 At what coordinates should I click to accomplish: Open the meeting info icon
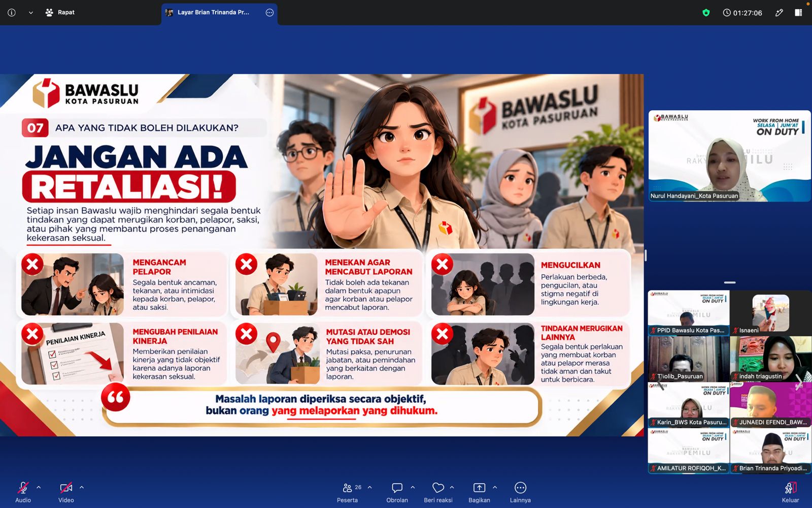(x=12, y=13)
